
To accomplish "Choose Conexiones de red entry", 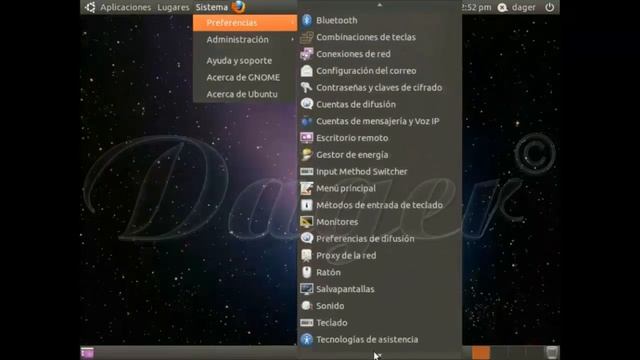I will tap(379, 54).
